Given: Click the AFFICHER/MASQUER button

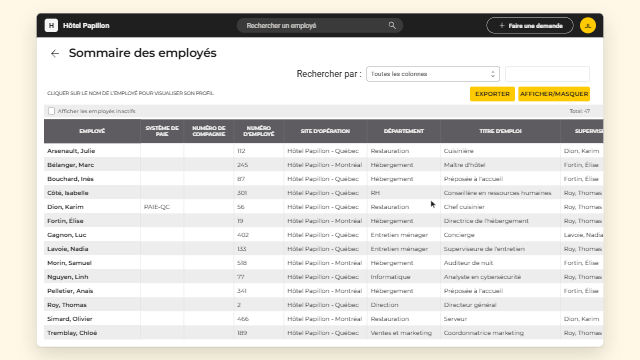Looking at the screenshot, I should (554, 94).
